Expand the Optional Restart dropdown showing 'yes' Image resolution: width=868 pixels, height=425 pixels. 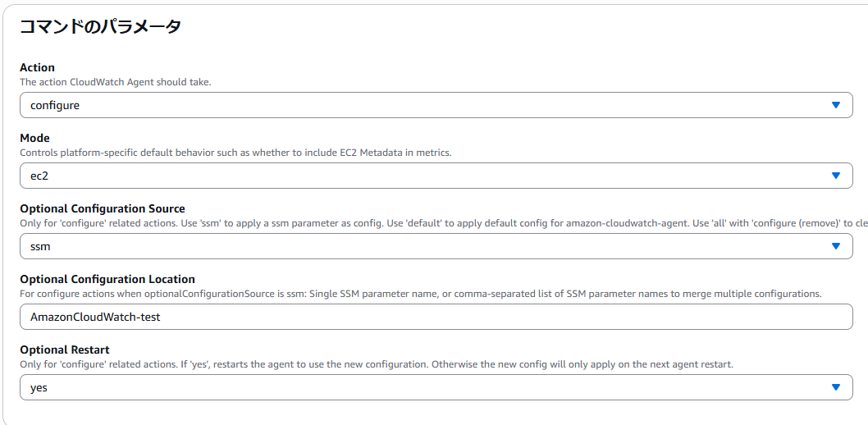click(x=410, y=387)
